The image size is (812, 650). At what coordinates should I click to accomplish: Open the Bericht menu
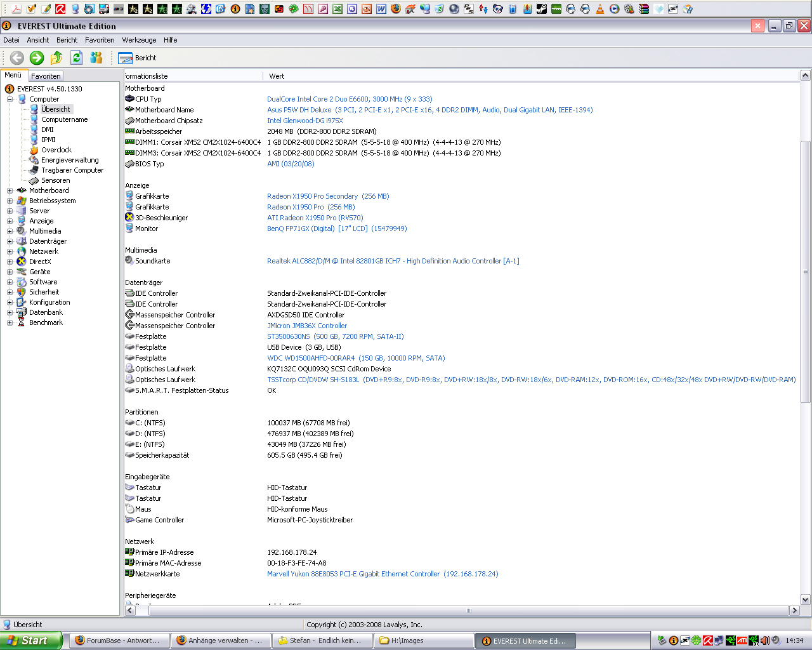67,40
